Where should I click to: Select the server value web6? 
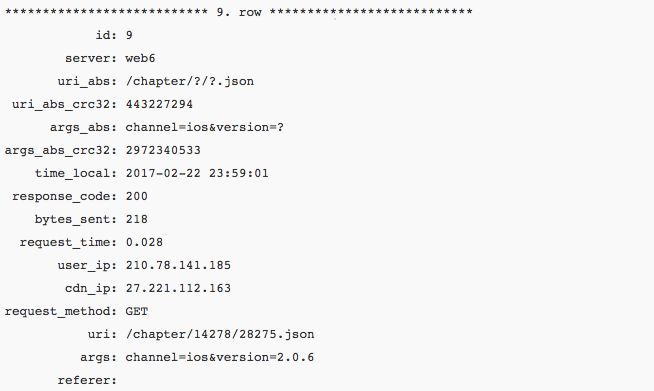(141, 58)
